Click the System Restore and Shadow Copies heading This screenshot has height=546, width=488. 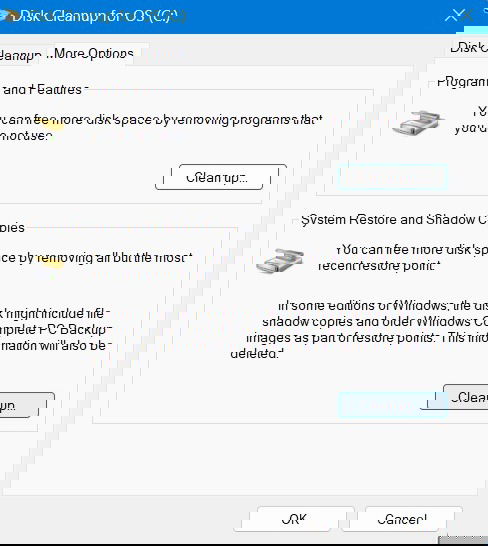click(x=394, y=220)
